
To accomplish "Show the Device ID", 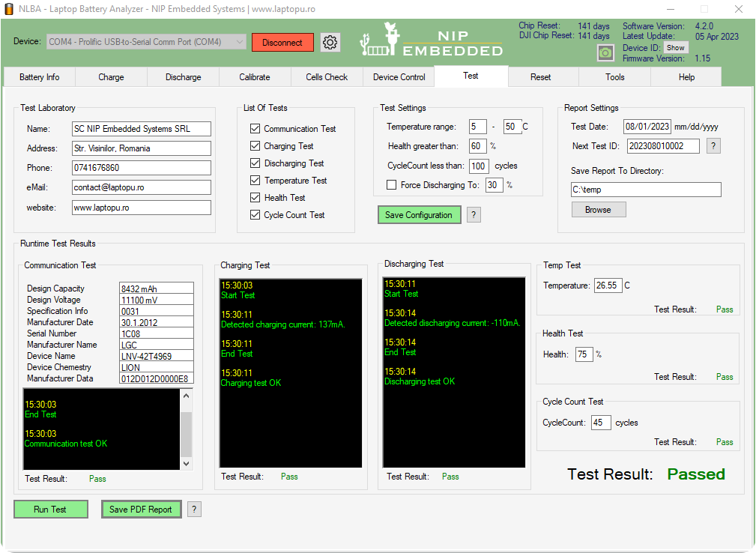I will click(676, 48).
